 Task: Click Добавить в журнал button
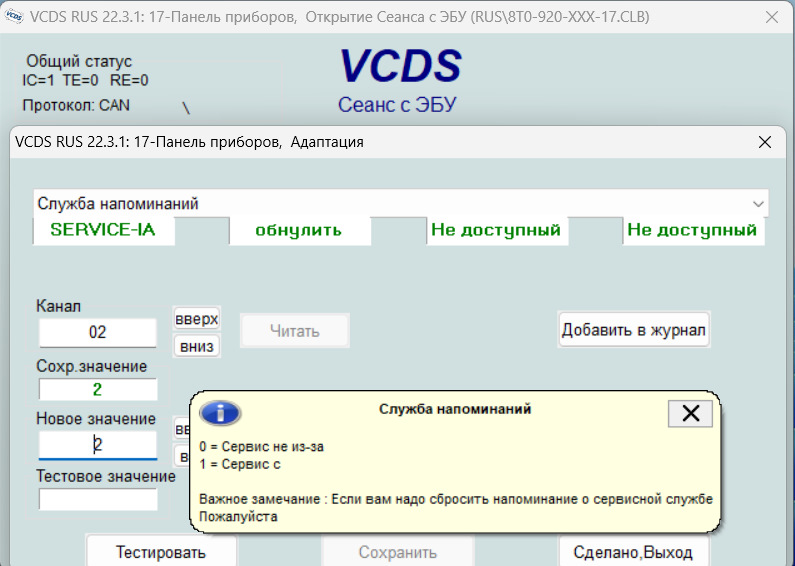point(633,330)
